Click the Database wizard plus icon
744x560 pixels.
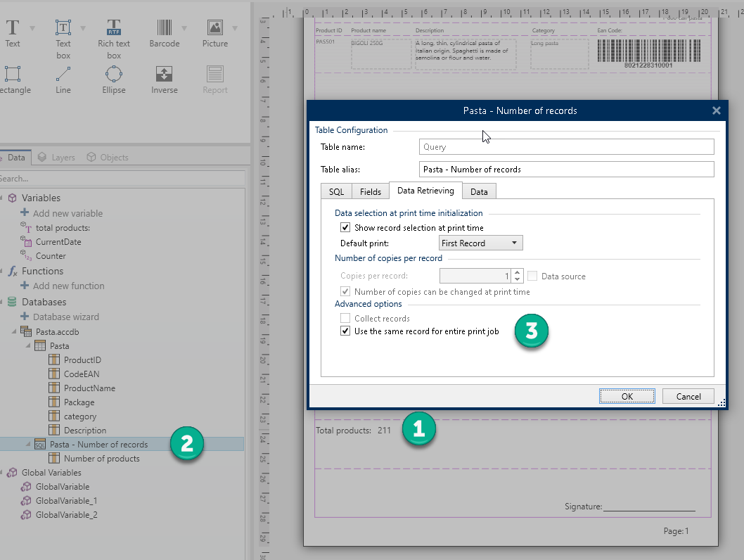[25, 317]
